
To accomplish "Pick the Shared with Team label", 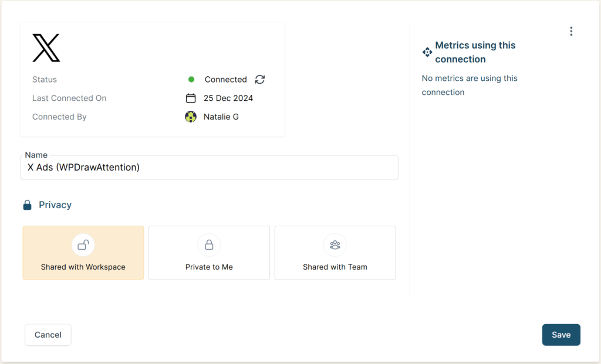I will click(x=335, y=267).
